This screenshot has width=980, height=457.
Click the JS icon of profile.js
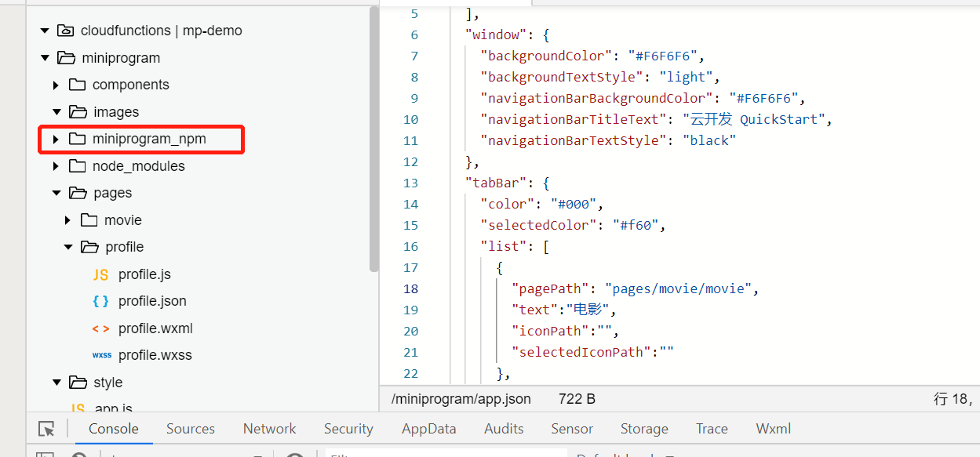(100, 274)
